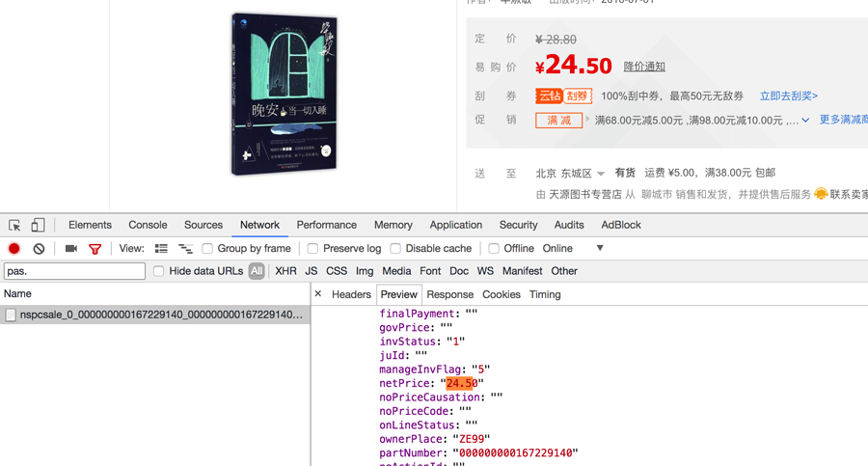
Task: Activate the inspect element picker icon
Action: [14, 225]
